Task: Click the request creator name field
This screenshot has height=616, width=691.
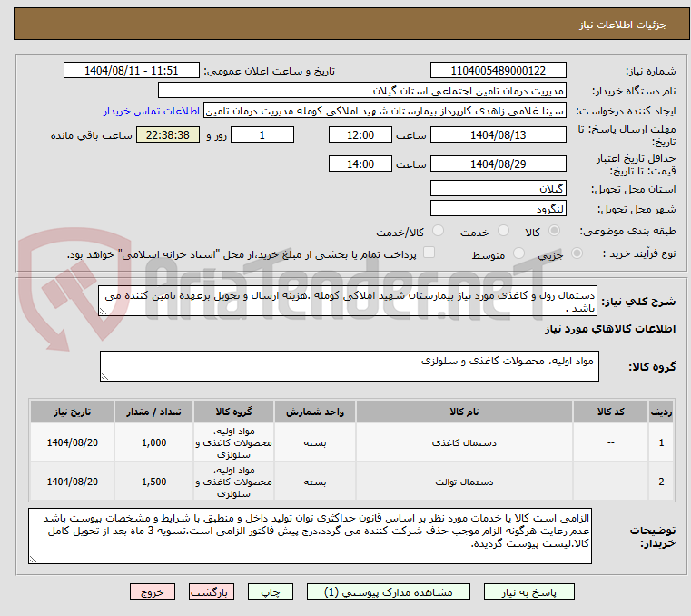Action: click(x=385, y=111)
